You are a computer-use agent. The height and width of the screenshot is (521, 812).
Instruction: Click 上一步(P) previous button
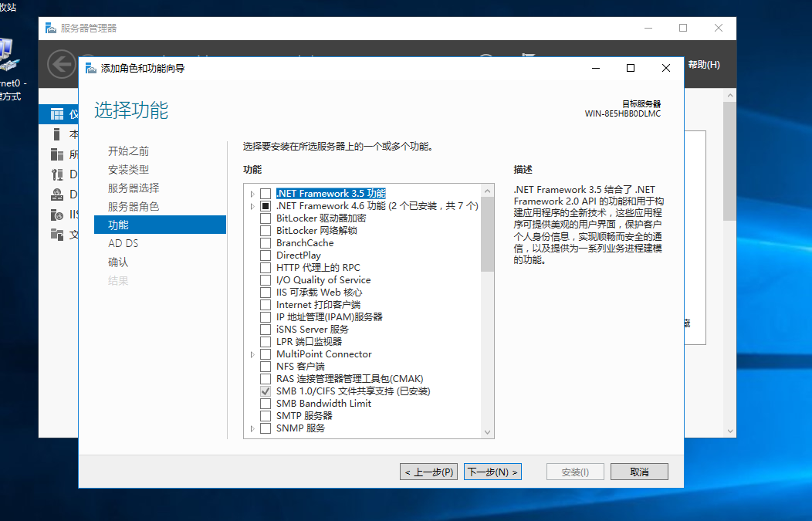coord(429,472)
